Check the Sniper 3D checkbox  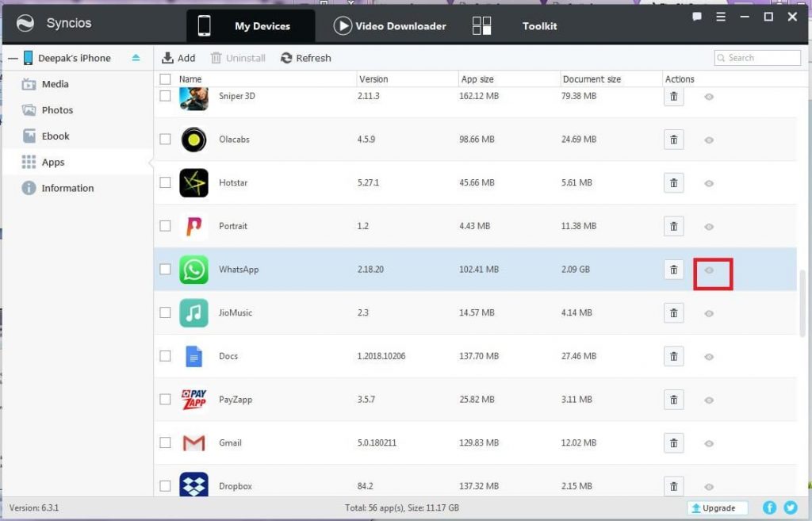165,96
